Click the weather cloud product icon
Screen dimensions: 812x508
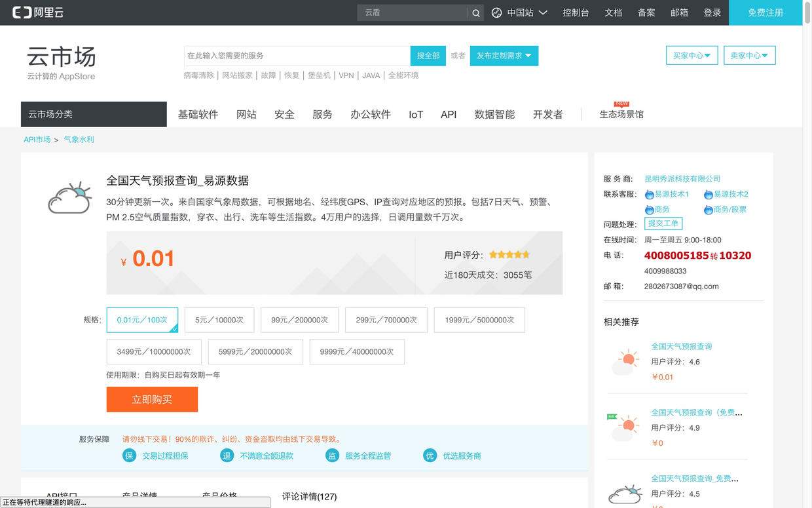coord(69,198)
